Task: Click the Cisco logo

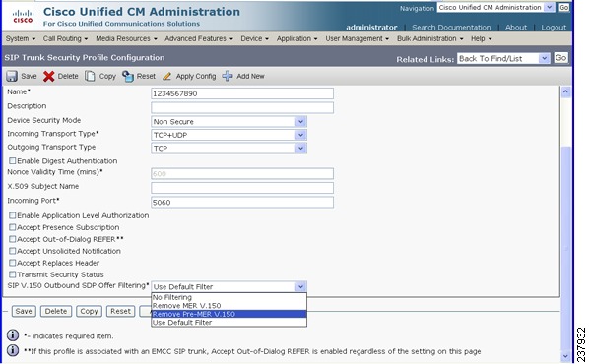Action: (23, 16)
